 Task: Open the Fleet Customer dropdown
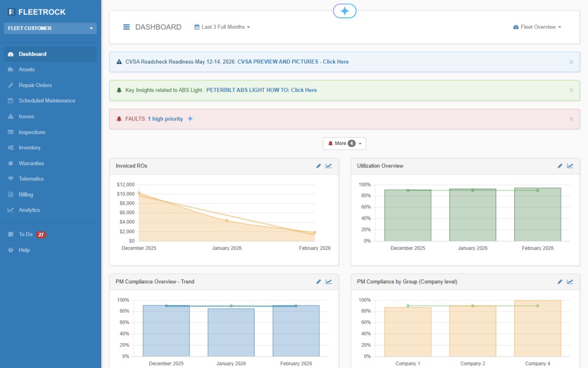coord(50,28)
